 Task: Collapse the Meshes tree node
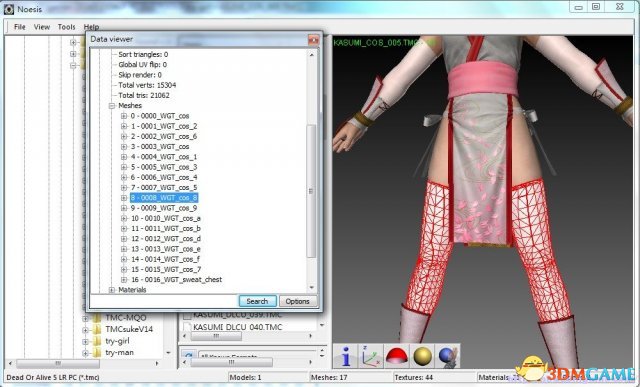112,106
